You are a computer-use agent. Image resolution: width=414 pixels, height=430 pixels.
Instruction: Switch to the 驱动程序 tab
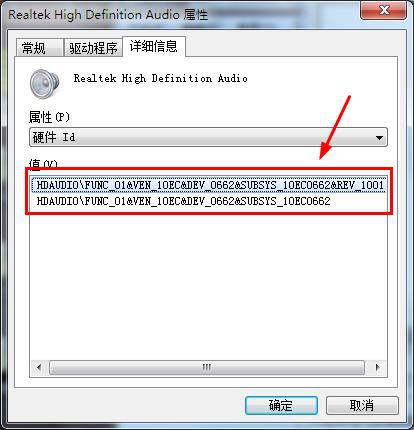pos(93,48)
